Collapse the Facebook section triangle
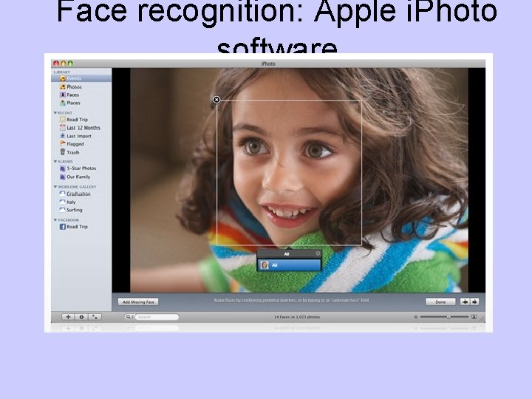The image size is (532, 399). [x=55, y=220]
